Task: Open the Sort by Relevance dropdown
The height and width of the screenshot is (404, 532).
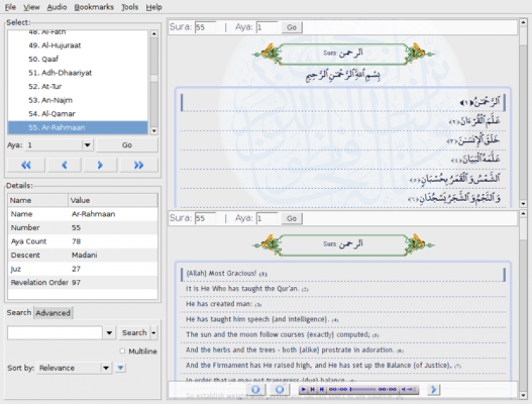Action: (106, 368)
